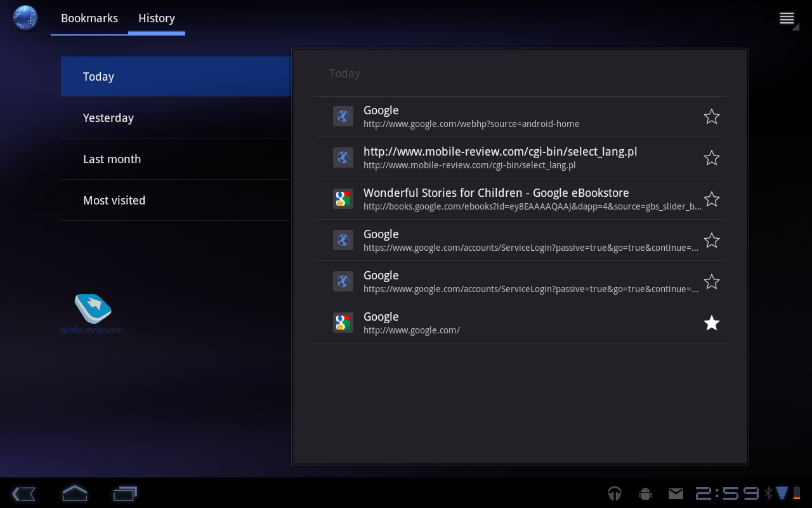Open the Android debug notification icon
Viewport: 812px width, 508px height.
point(646,493)
